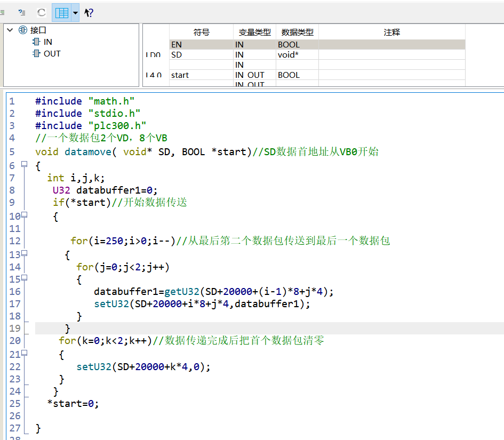
Task: Click the IN variable type of SD row
Action: coord(254,54)
